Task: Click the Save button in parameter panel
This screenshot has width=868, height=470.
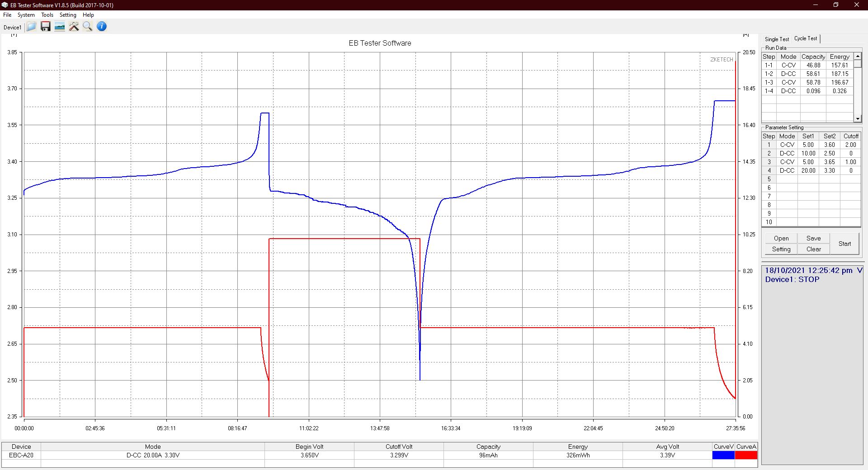Action: [x=813, y=238]
